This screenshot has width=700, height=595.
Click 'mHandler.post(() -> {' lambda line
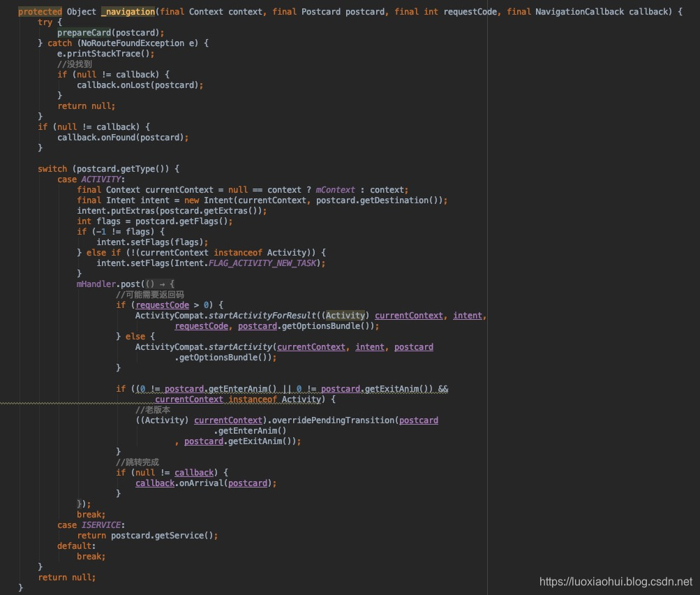click(126, 284)
